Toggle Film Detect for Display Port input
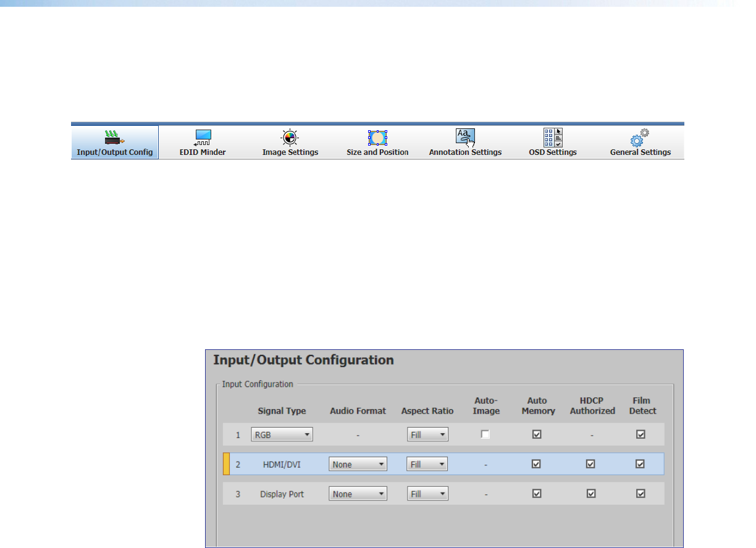 (641, 494)
